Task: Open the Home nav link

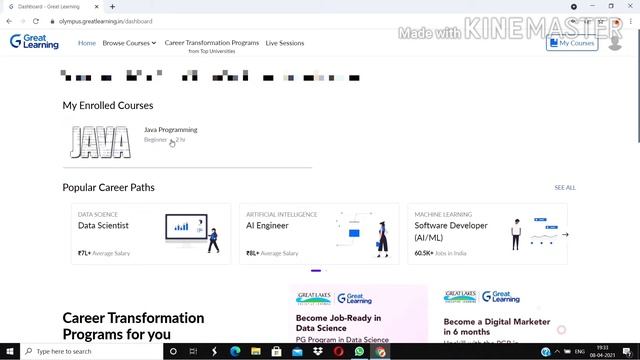Action: point(87,43)
